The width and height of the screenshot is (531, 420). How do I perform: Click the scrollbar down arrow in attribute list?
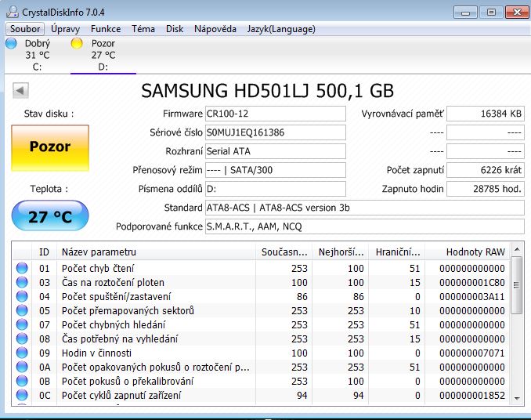point(516,400)
